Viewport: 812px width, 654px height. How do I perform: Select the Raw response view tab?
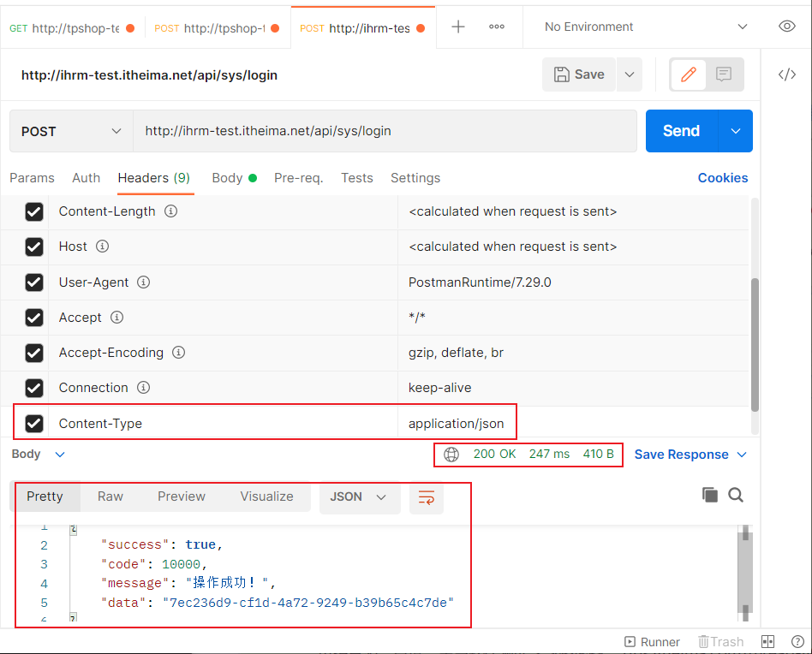coord(110,496)
